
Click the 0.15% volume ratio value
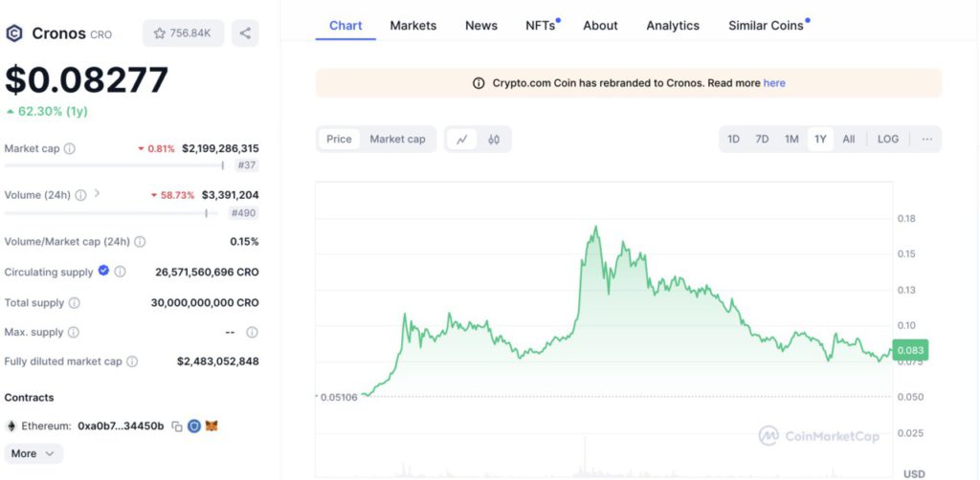point(244,242)
